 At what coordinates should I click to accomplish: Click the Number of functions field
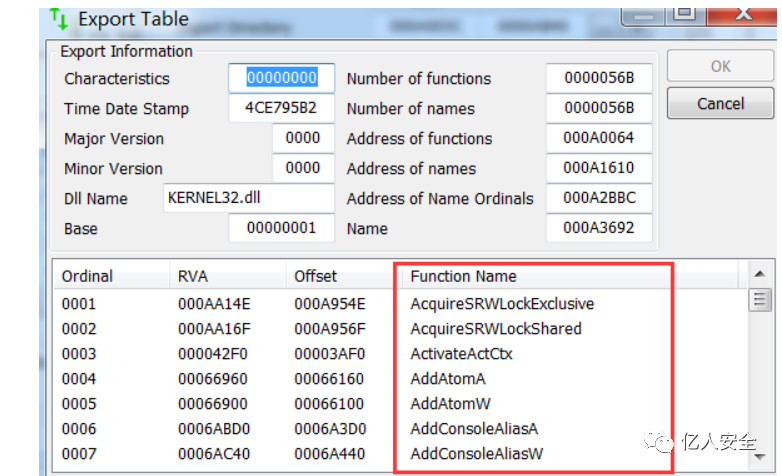click(x=599, y=78)
